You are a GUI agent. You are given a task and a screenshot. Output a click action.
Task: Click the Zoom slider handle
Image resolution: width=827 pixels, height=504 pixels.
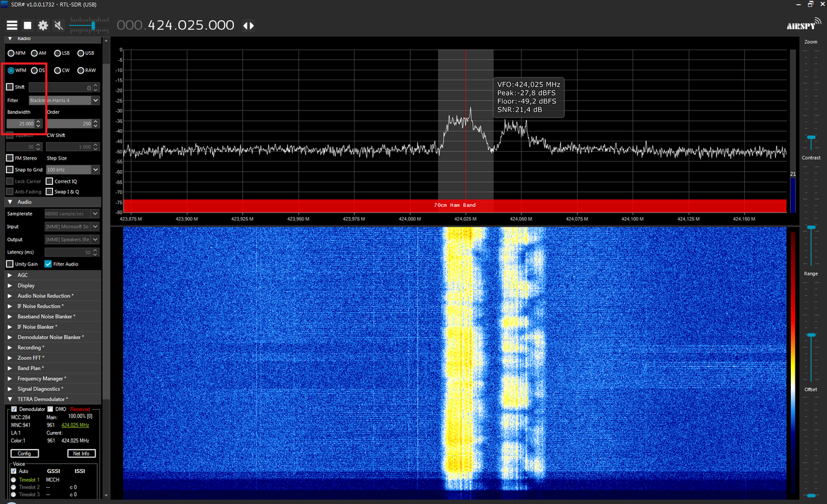(x=811, y=138)
